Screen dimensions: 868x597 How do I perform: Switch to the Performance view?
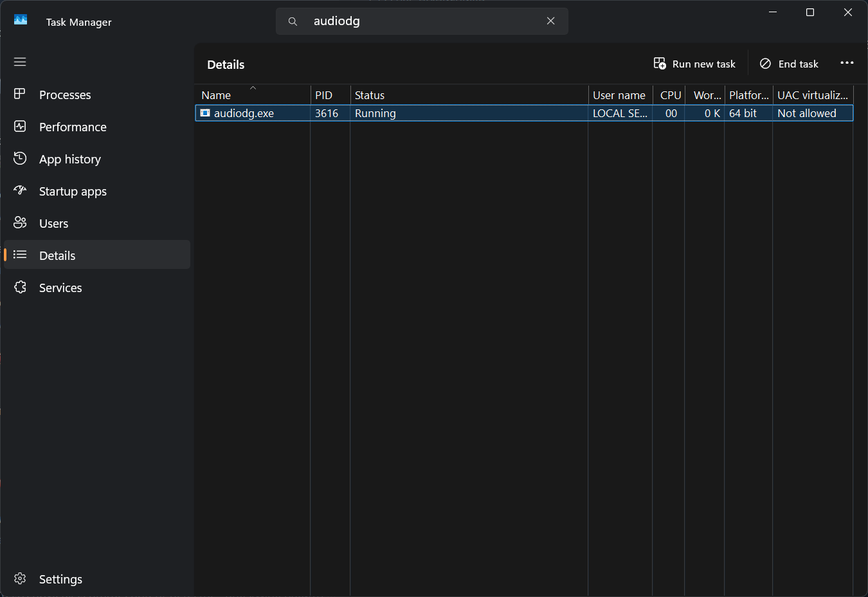click(72, 127)
